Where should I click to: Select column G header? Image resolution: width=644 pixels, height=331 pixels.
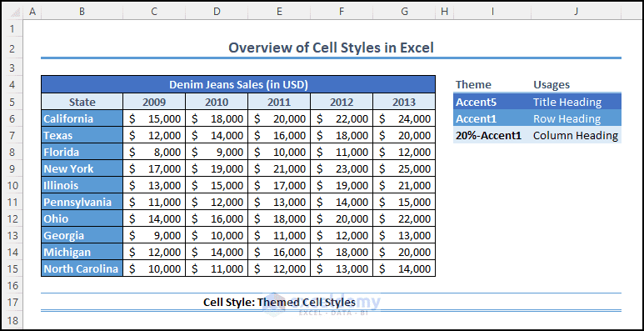point(404,13)
